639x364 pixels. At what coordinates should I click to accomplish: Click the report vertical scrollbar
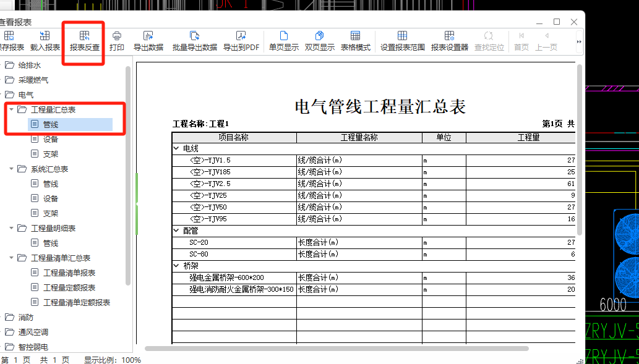coord(580,150)
